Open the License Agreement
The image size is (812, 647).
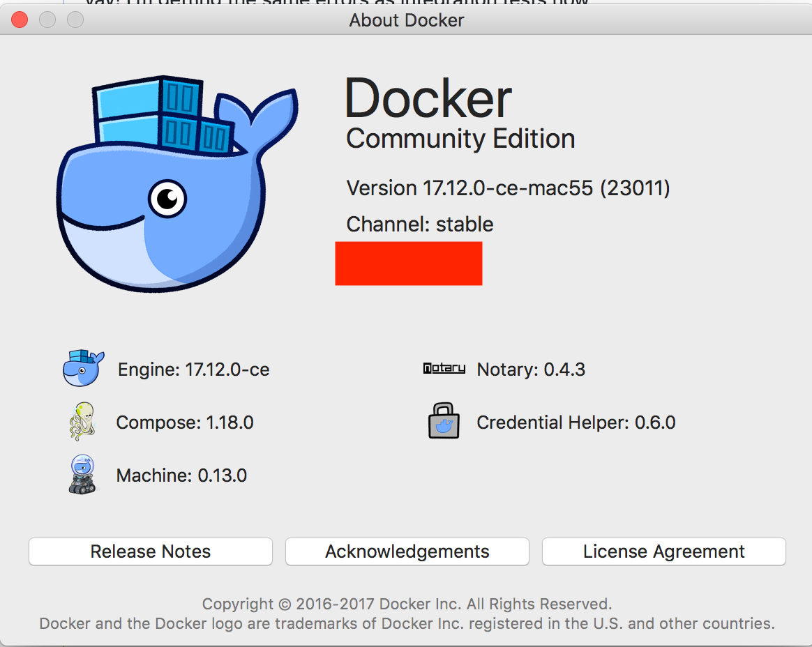pyautogui.click(x=664, y=551)
